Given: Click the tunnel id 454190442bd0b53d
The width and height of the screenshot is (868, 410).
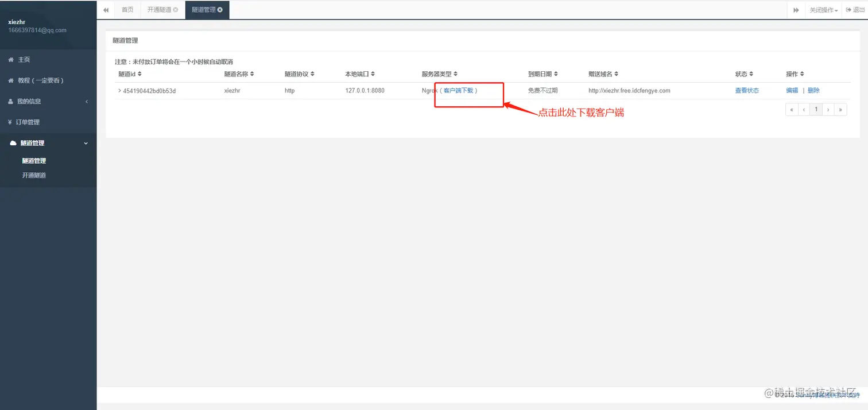Looking at the screenshot, I should 149,91.
